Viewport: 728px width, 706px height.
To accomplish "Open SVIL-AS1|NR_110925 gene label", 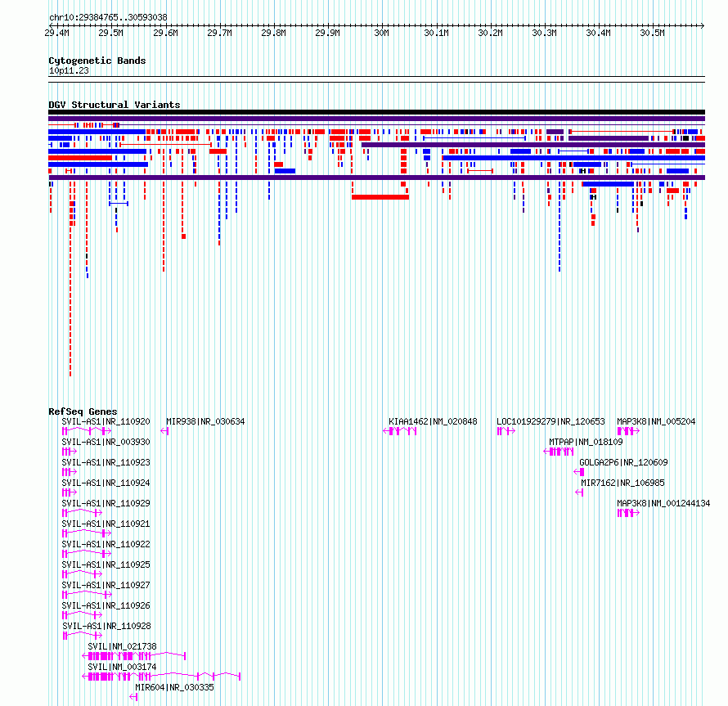I will point(106,564).
